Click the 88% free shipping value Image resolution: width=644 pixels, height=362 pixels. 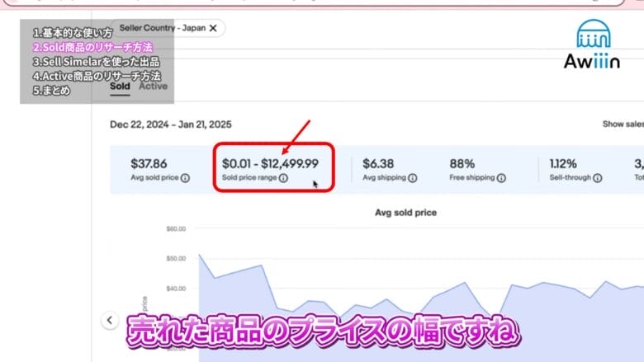[462, 163]
